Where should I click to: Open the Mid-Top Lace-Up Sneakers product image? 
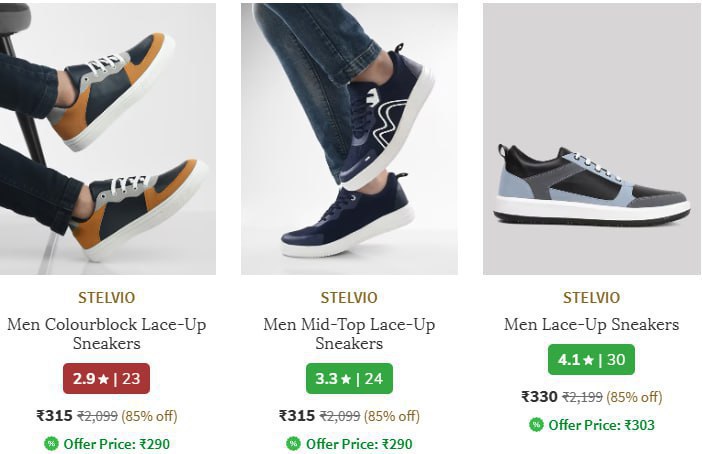coord(349,139)
